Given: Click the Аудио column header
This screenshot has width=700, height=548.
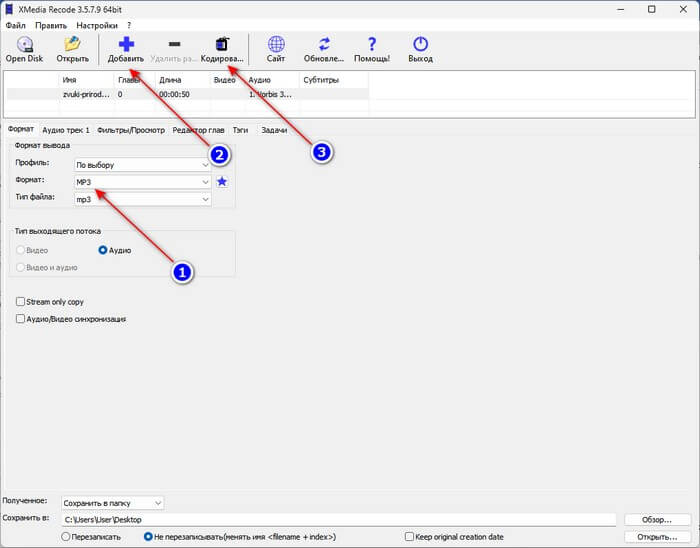Looking at the screenshot, I should [271, 80].
